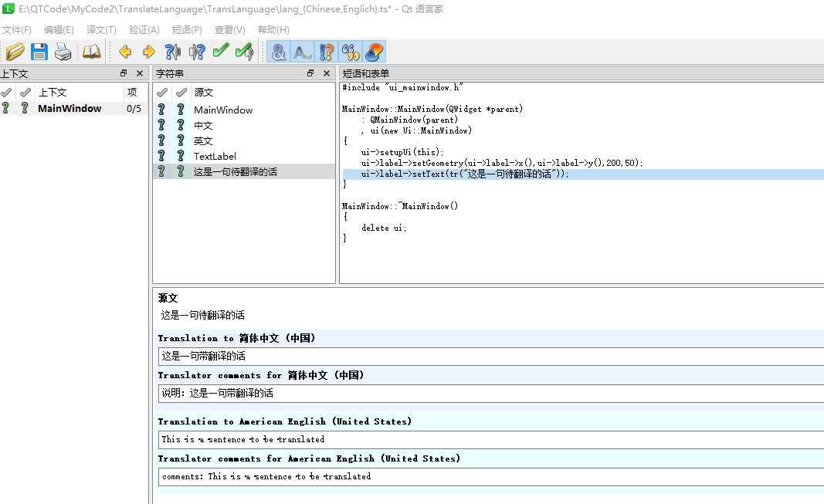Viewport: 824px width, 504px height.
Task: Click the setGeometry code line
Action: pyautogui.click(x=502, y=163)
